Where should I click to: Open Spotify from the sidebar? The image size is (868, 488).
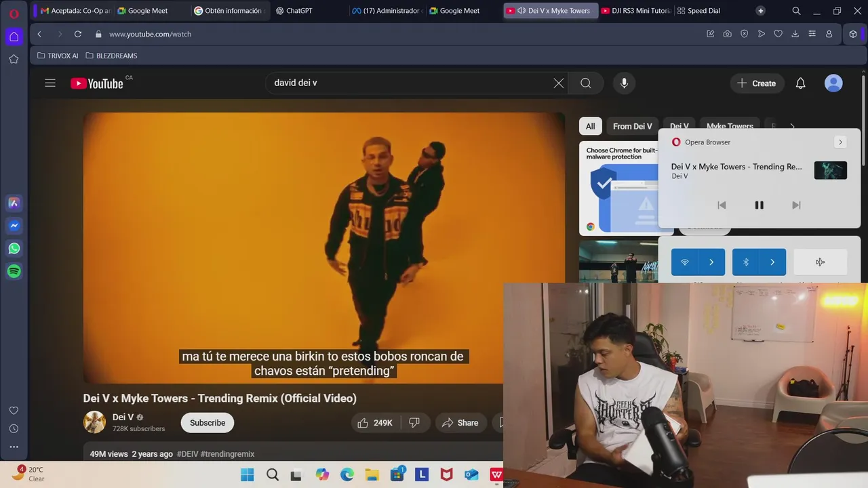tap(14, 271)
